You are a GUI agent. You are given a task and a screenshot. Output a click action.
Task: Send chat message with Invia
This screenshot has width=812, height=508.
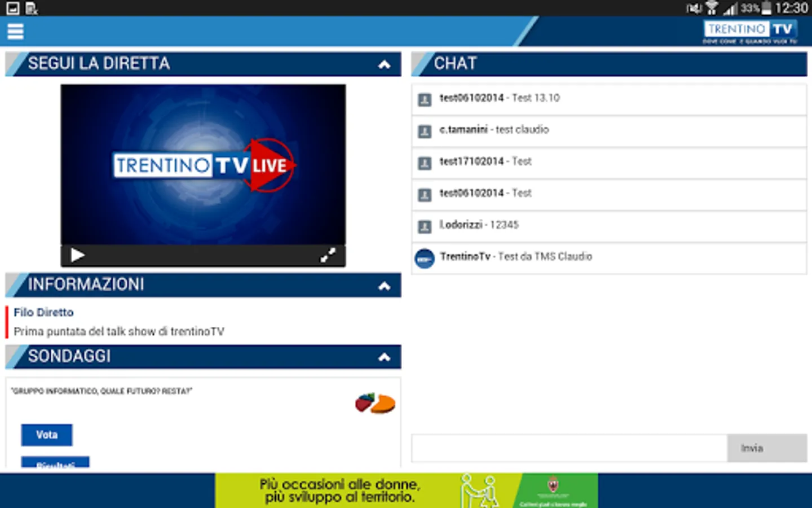[767, 448]
